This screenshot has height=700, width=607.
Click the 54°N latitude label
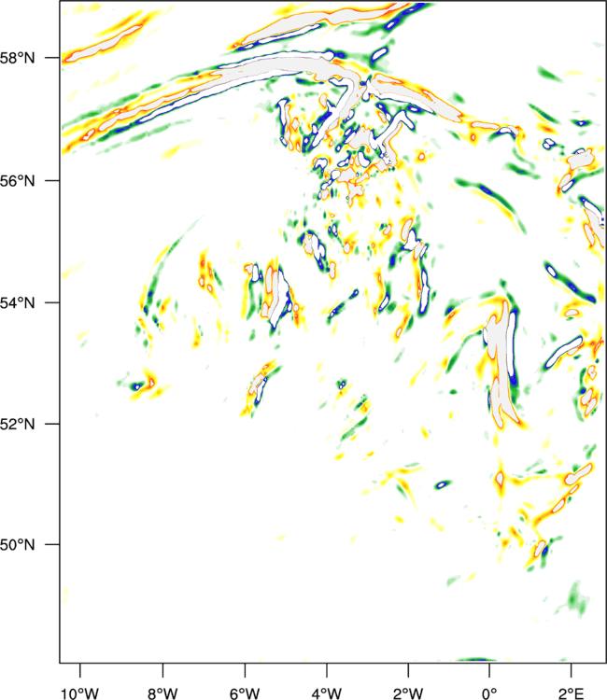[x=17, y=302]
